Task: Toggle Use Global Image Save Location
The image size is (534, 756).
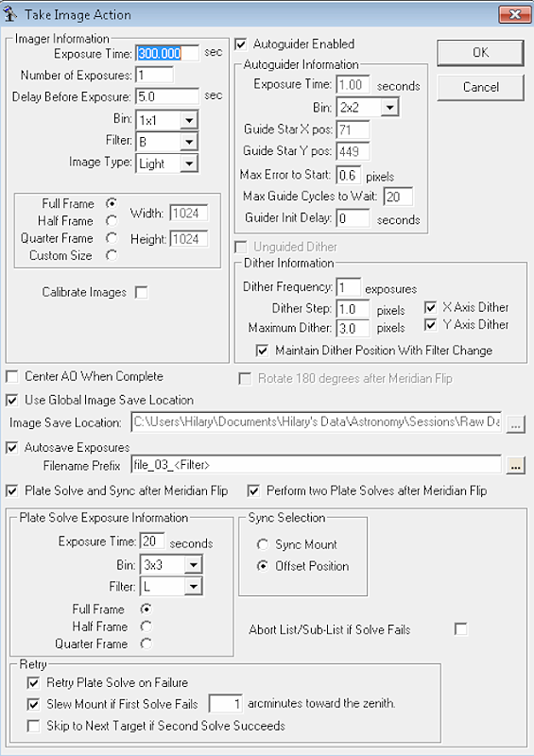Action: (x=12, y=400)
